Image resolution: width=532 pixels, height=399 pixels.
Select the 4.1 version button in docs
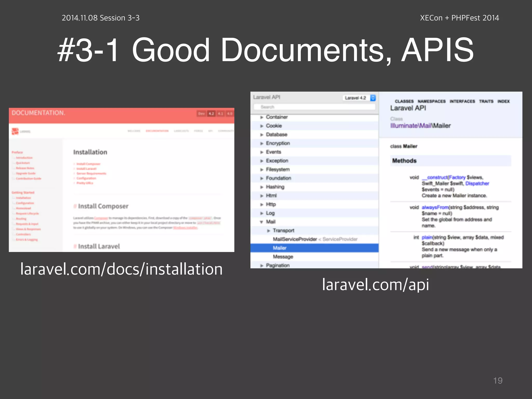[x=221, y=114]
